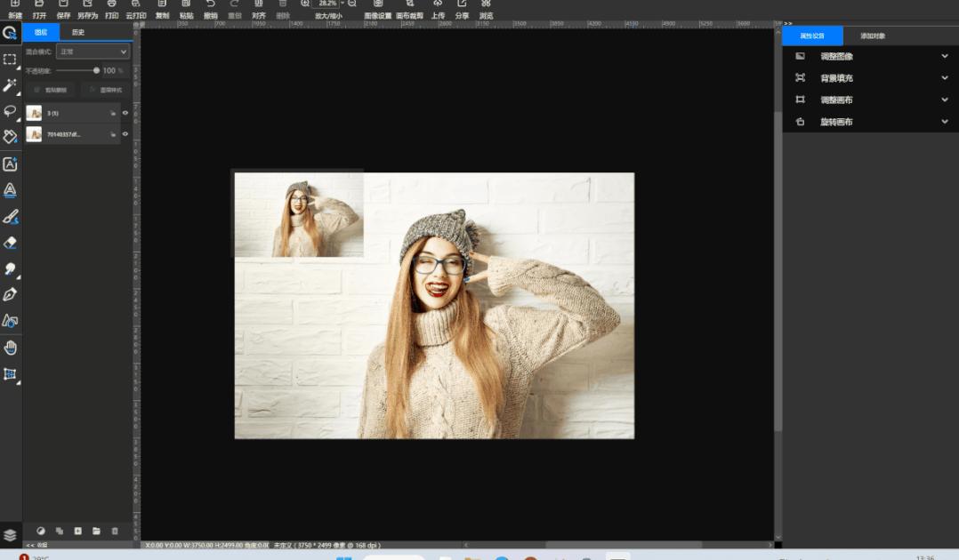Open the 添加对象 tab

(x=872, y=36)
